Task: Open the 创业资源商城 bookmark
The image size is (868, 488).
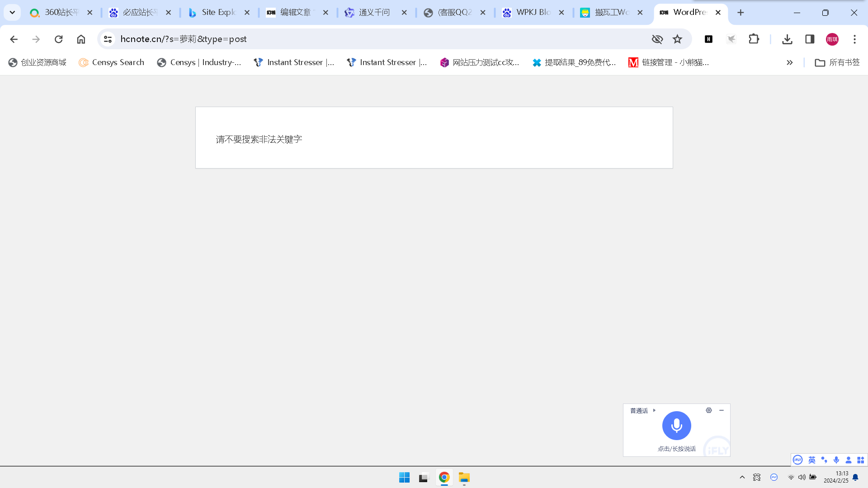Action: pyautogui.click(x=38, y=63)
